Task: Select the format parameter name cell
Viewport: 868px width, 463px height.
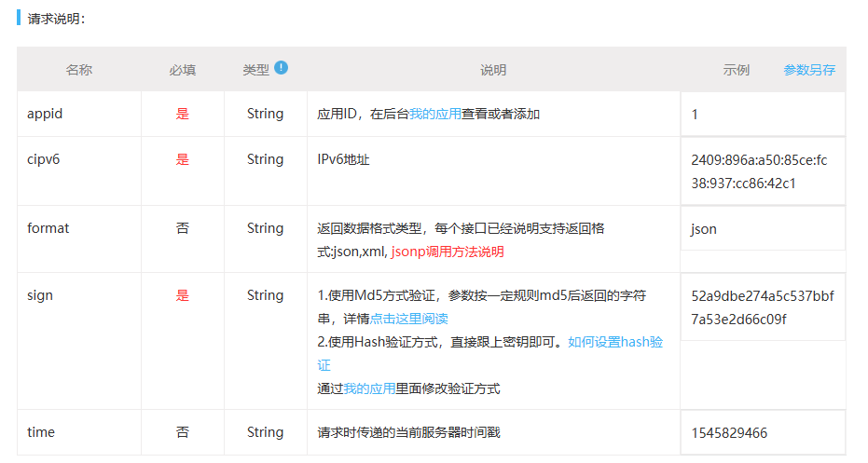Action: tap(79, 239)
